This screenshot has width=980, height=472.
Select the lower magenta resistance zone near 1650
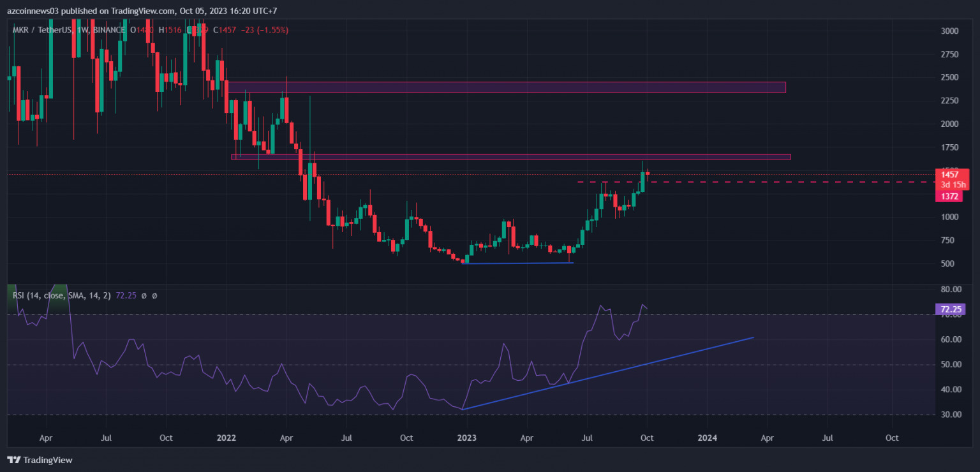(510, 157)
